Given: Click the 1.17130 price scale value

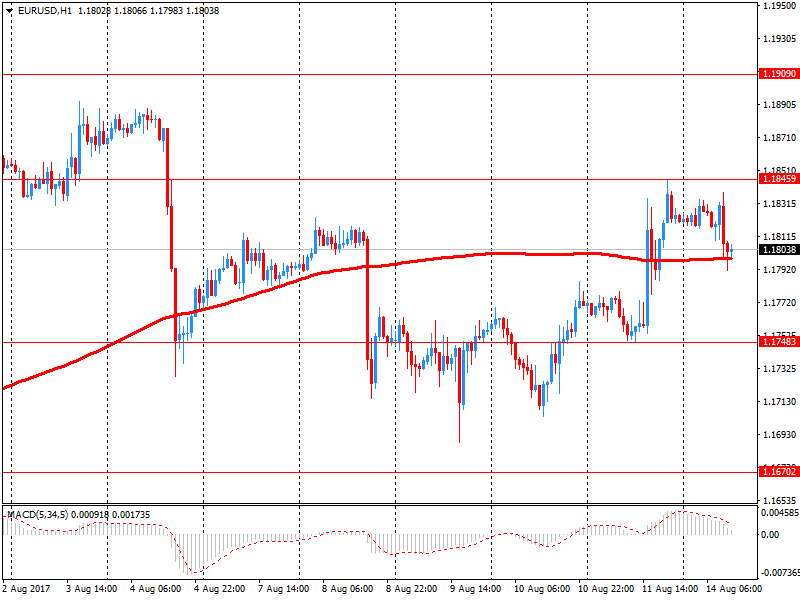Looking at the screenshot, I should [780, 402].
